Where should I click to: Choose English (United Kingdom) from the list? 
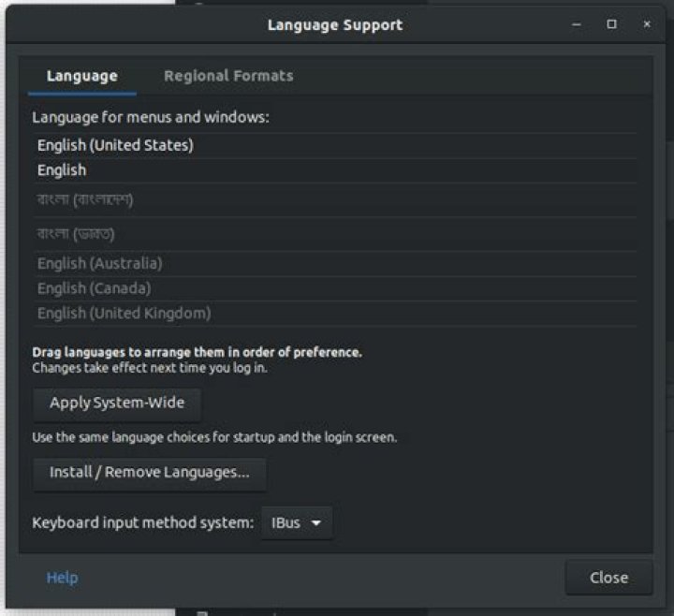[x=335, y=314]
